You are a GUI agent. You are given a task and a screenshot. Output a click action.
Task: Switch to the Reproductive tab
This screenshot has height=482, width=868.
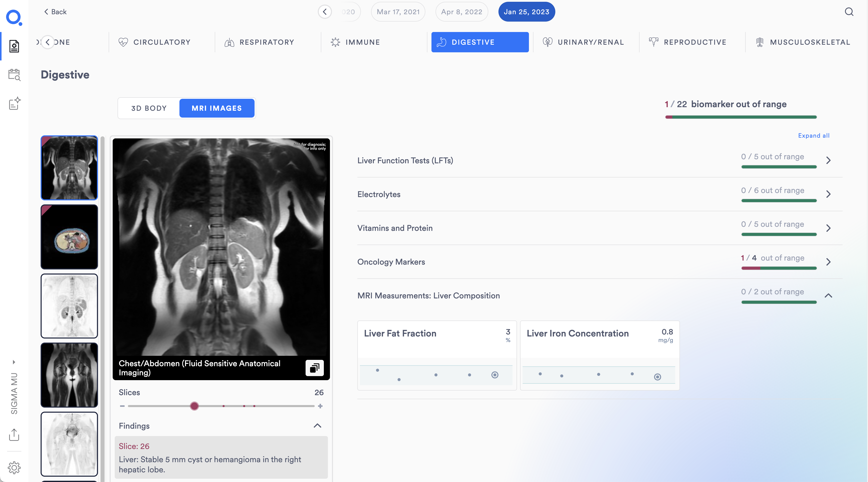click(688, 42)
